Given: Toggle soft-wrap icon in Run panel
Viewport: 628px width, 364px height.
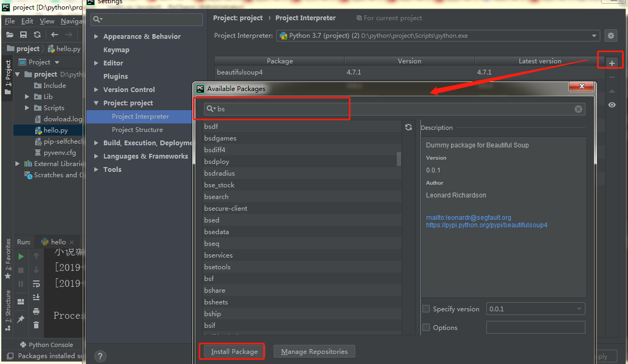Looking at the screenshot, I should point(36,284).
